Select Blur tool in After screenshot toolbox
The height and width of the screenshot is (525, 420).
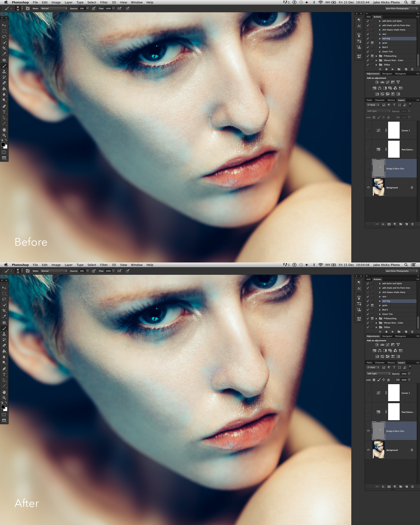(4, 357)
